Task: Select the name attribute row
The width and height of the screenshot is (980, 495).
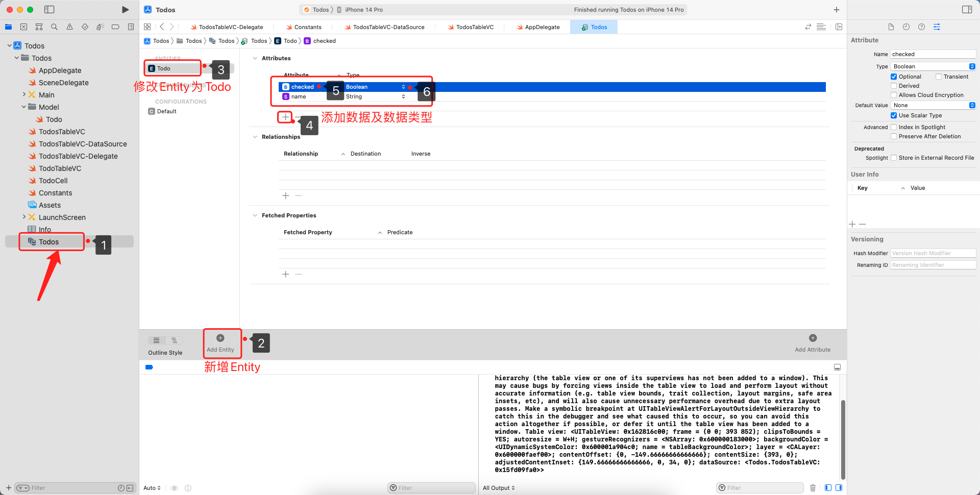Action: tap(552, 96)
